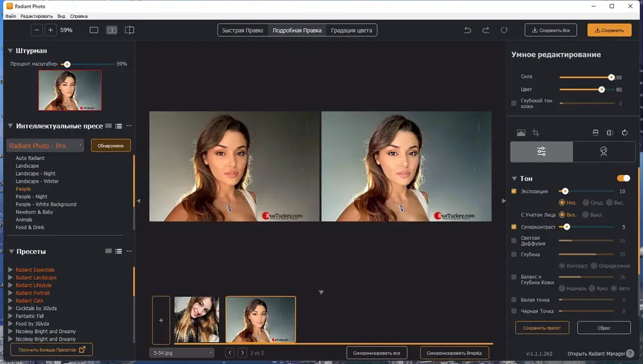The height and width of the screenshot is (364, 643).
Task: Select the smiling woman thumbnail in filmstrip
Action: pyautogui.click(x=197, y=320)
